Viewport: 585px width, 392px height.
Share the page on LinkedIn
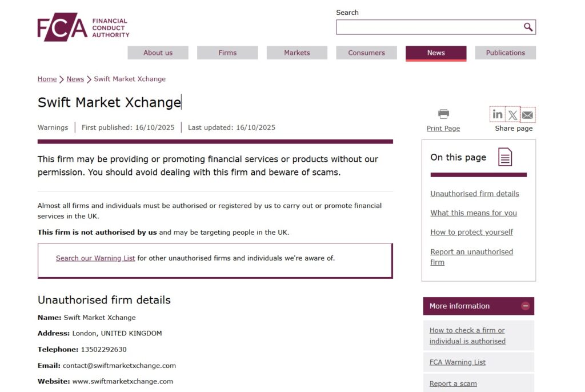(497, 114)
